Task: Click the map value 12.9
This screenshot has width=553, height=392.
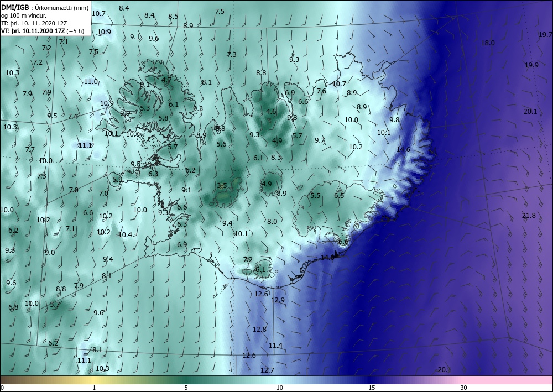Action: click(x=278, y=300)
